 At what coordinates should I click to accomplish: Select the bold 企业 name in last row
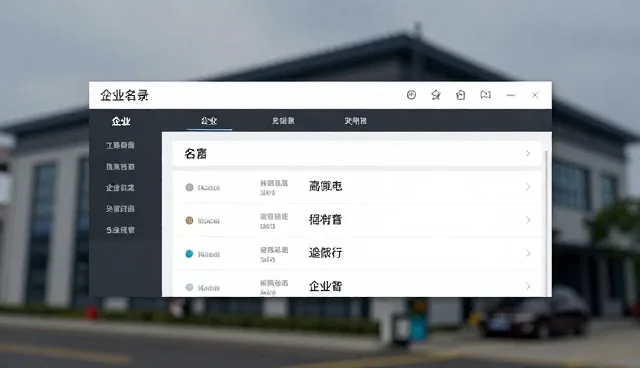[x=325, y=286]
